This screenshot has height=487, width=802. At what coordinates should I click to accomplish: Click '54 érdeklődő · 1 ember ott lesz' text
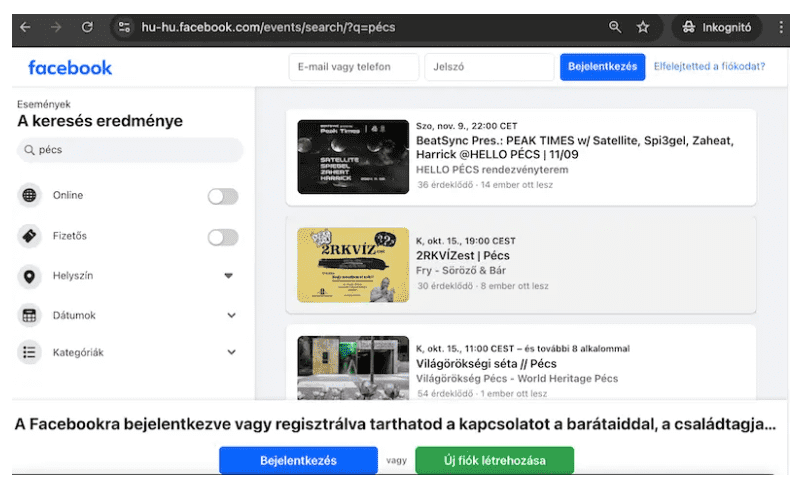481,393
